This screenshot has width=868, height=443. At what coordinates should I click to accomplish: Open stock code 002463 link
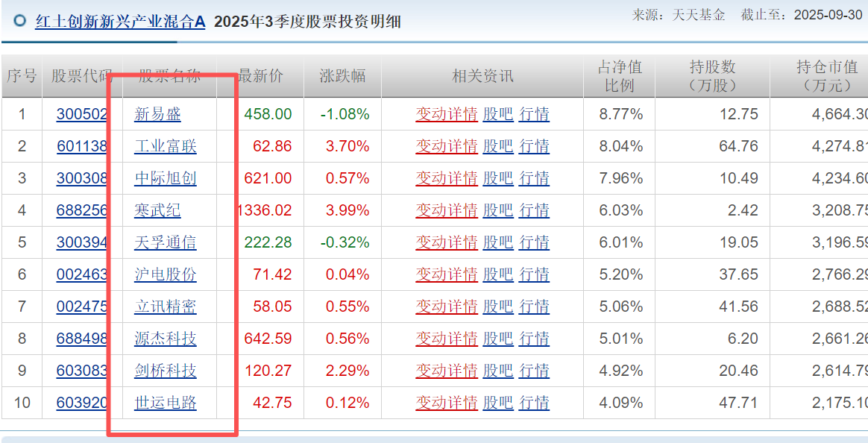tap(81, 274)
